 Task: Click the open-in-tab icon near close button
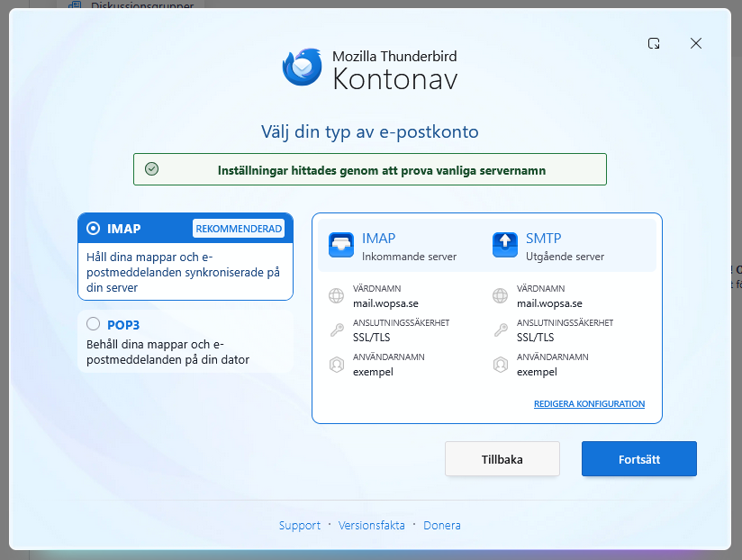[x=654, y=43]
